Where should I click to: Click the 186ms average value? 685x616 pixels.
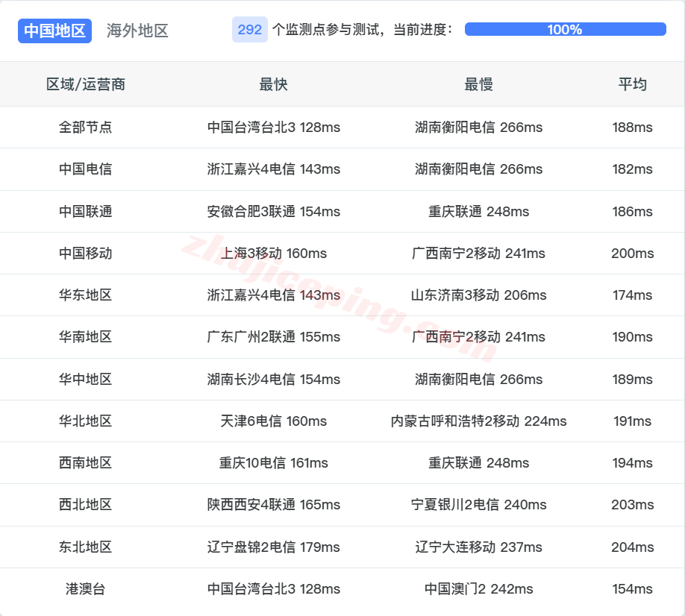[x=632, y=211]
